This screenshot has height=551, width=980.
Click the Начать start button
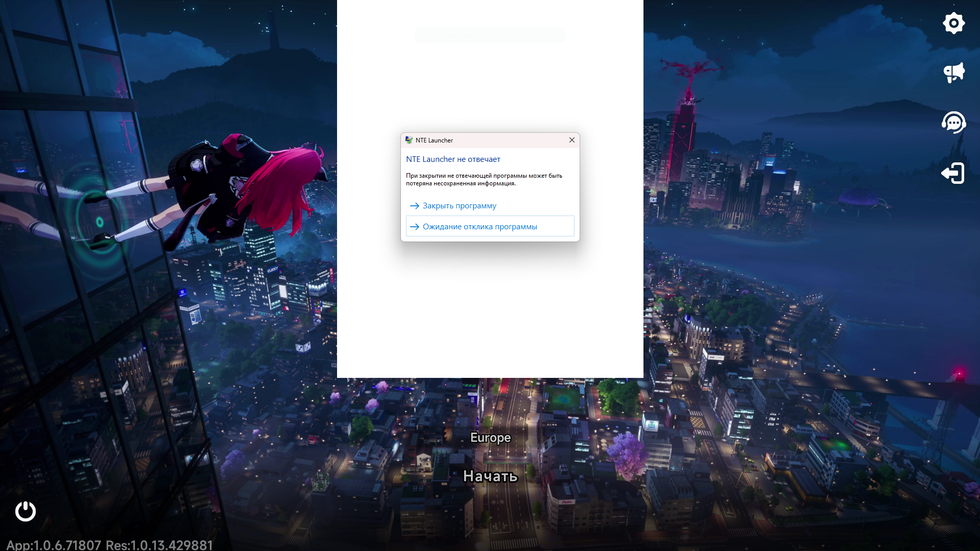click(490, 476)
